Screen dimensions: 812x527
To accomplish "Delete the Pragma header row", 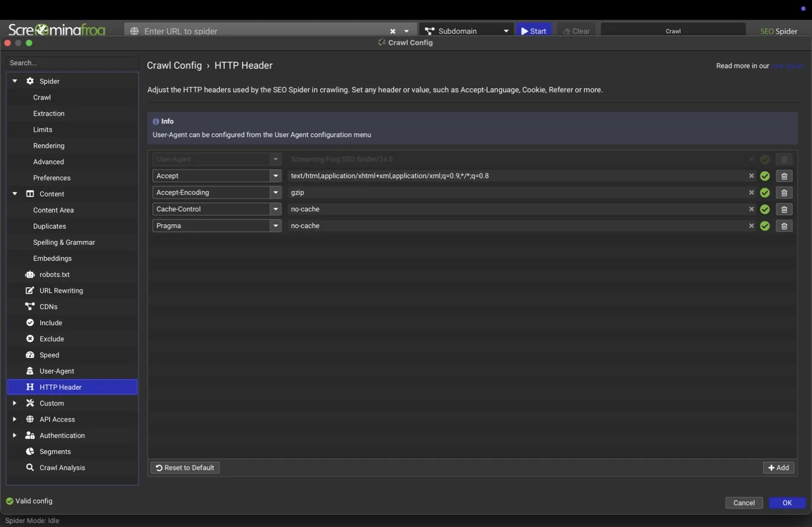I will click(x=784, y=225).
